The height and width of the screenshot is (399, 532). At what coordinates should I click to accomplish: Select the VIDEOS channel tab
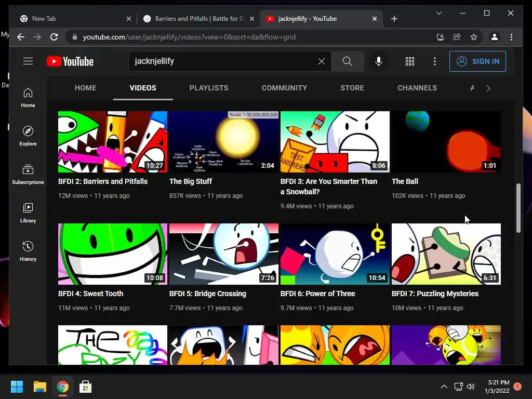[143, 88]
